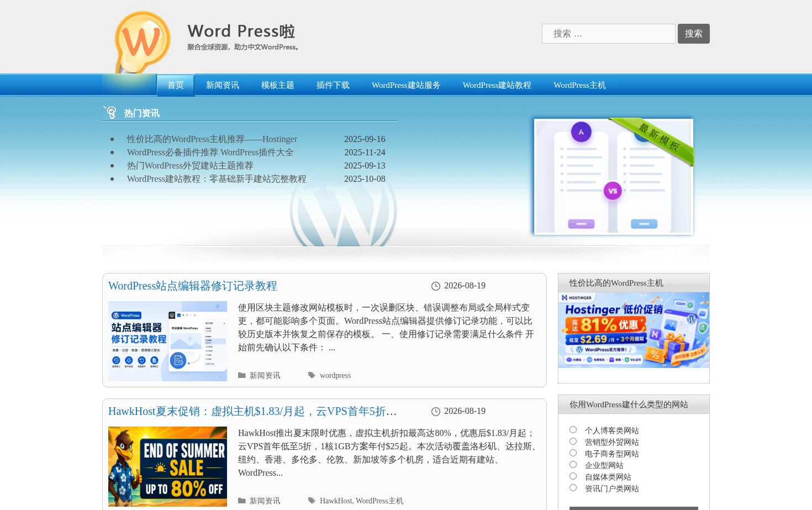Click the 新闻资讯 category under the HawkHost post
The height and width of the screenshot is (510, 812).
click(x=265, y=501)
